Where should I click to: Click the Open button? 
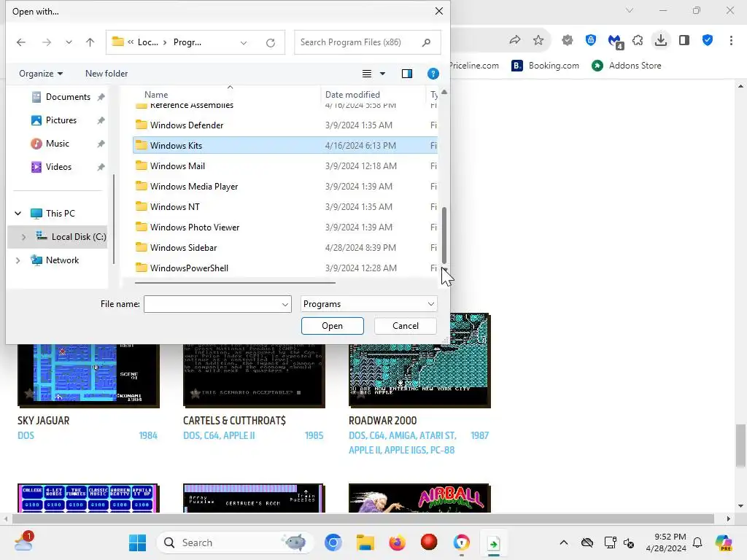coord(332,326)
